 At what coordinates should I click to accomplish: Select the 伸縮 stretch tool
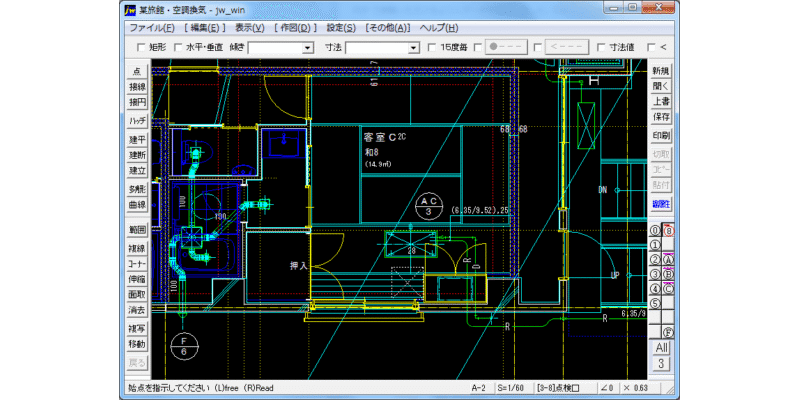[137, 279]
